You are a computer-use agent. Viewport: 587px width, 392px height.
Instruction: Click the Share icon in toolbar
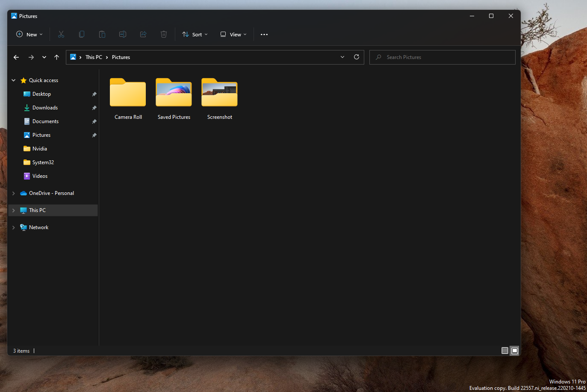pos(143,34)
